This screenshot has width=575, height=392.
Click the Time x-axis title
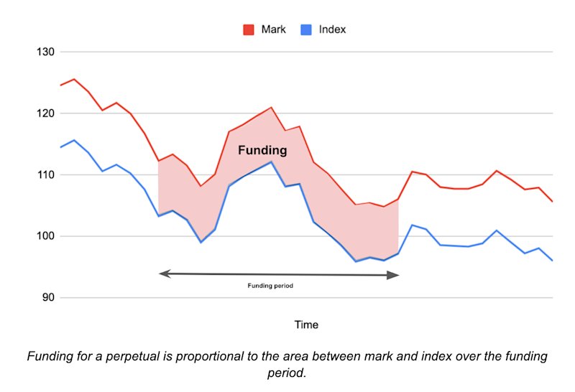click(x=306, y=325)
